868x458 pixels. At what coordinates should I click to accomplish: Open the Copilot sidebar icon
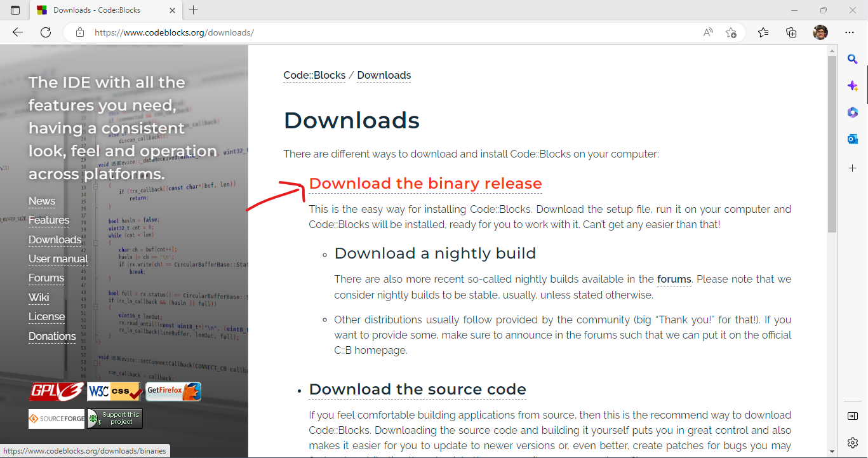point(852,86)
